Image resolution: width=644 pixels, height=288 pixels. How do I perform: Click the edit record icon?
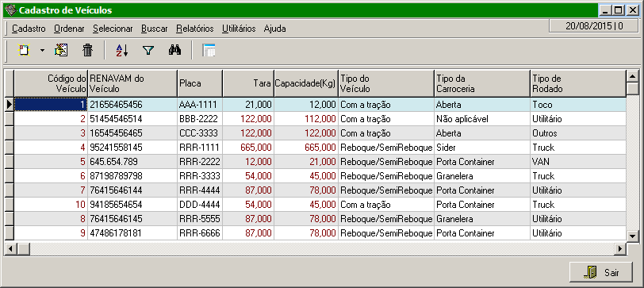(x=61, y=50)
